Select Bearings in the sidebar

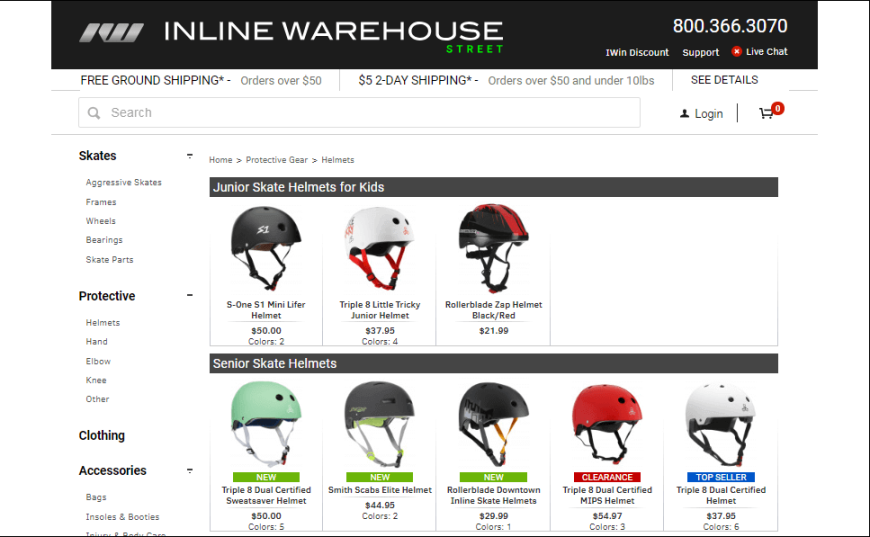104,240
